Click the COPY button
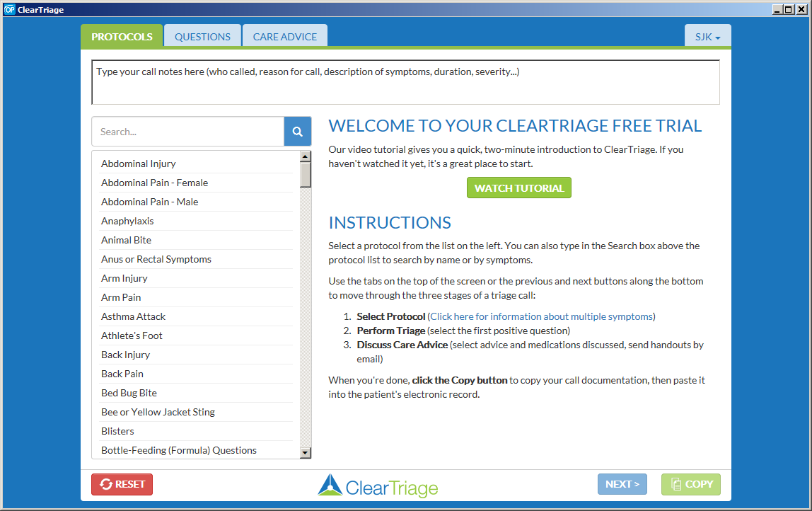Viewport: 812px width, 511px height. 691,484
